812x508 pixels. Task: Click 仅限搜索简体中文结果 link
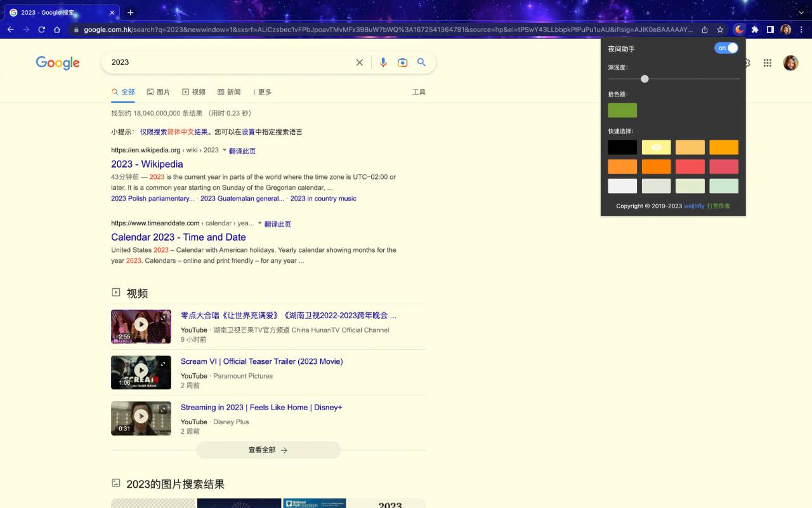[x=174, y=132]
